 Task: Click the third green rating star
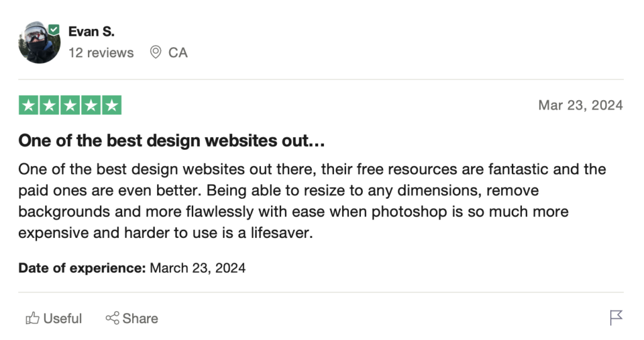[x=70, y=105]
